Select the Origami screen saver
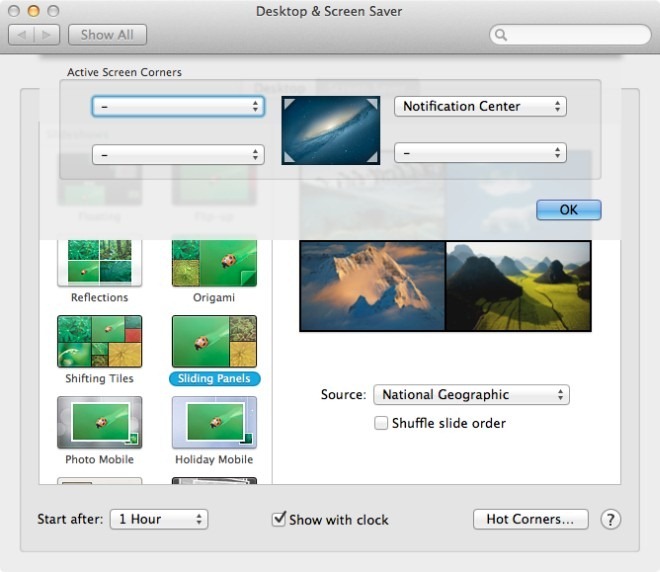660x572 pixels. [x=214, y=263]
